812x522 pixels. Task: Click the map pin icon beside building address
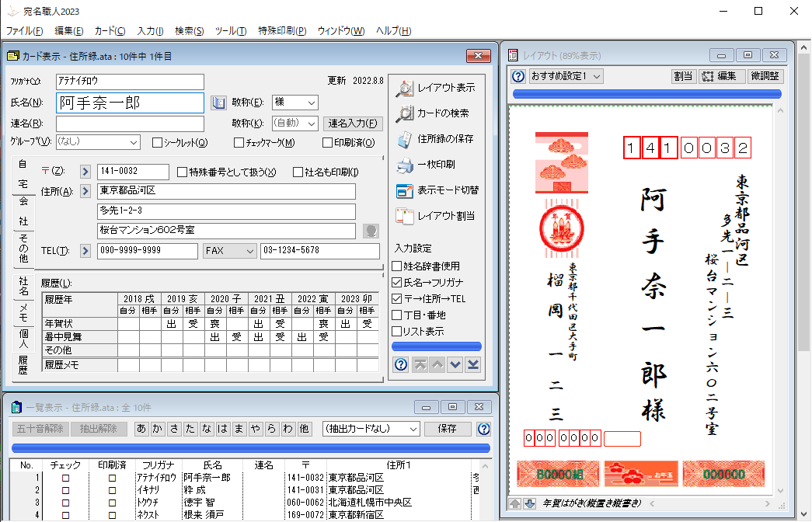click(371, 231)
